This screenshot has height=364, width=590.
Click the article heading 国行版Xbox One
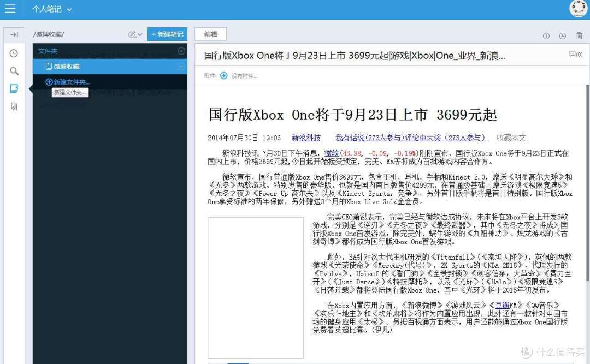(x=353, y=115)
